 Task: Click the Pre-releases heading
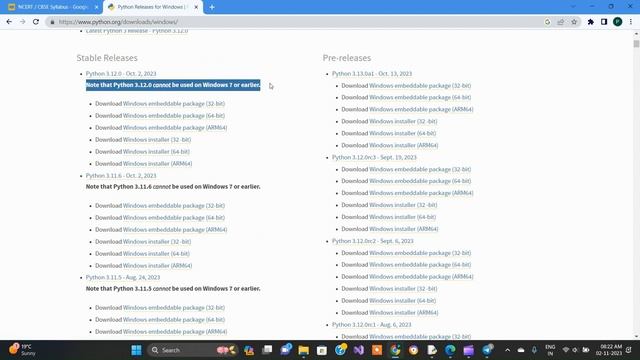(347, 58)
